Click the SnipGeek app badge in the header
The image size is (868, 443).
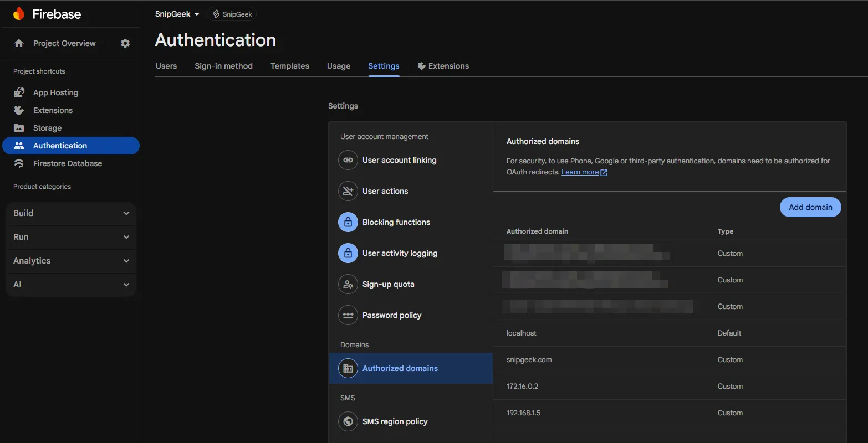tap(232, 13)
